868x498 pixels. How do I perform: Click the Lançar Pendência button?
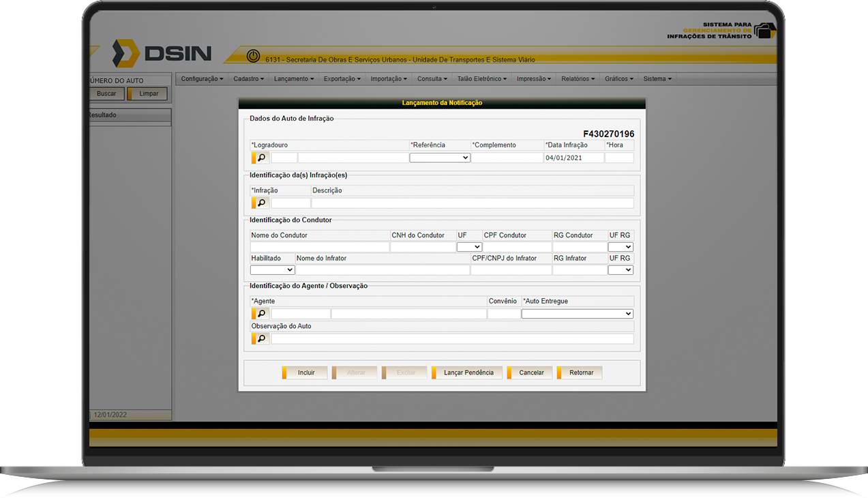(467, 372)
